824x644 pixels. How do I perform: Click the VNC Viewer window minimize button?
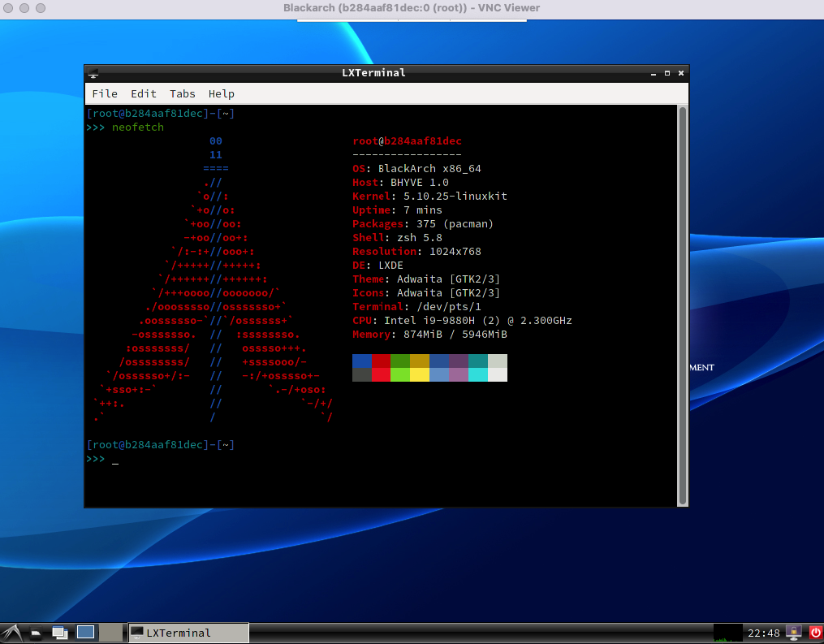(x=24, y=8)
